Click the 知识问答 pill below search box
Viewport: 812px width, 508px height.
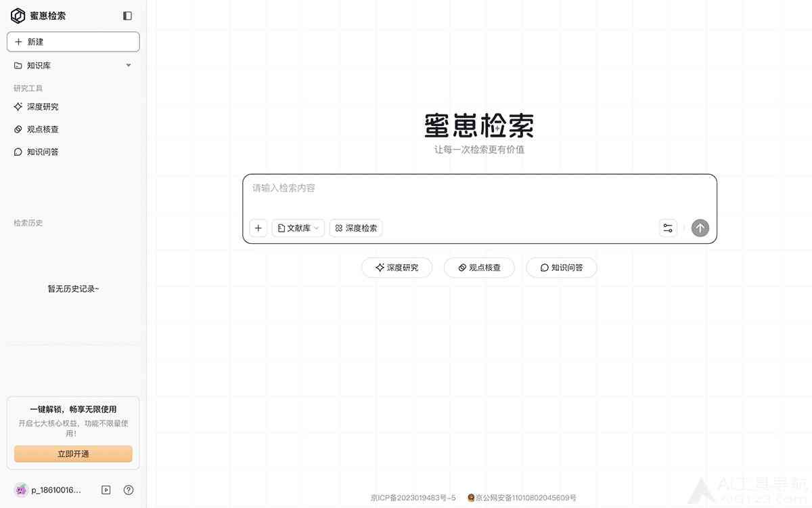[x=562, y=268]
